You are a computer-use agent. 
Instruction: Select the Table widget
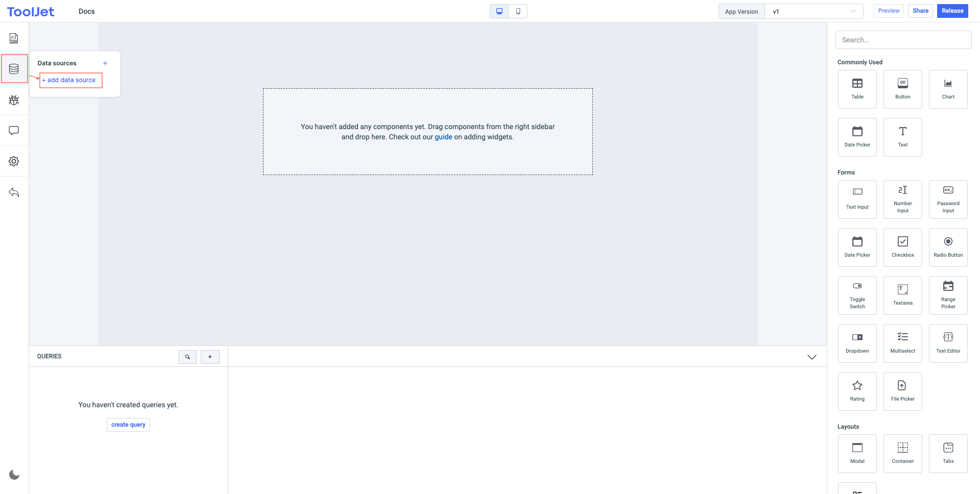(x=857, y=89)
